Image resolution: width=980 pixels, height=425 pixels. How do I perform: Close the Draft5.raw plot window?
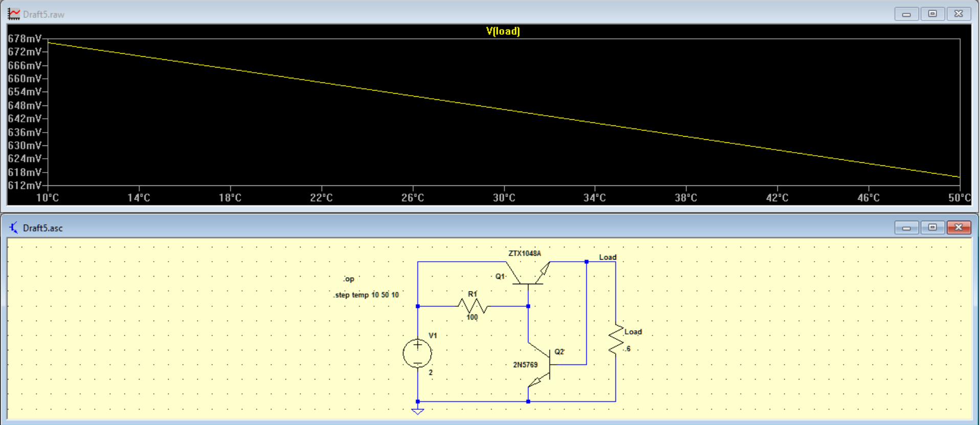[x=959, y=14]
